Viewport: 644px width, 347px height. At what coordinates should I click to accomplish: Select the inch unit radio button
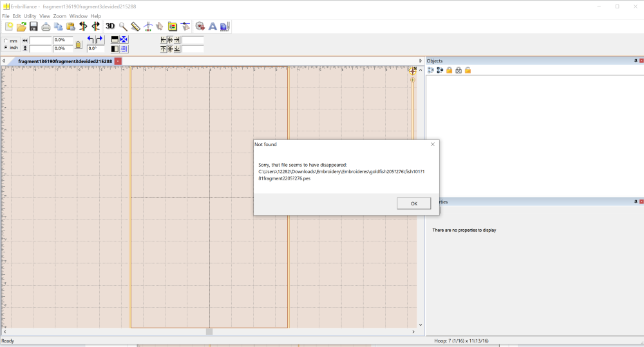(x=6, y=48)
